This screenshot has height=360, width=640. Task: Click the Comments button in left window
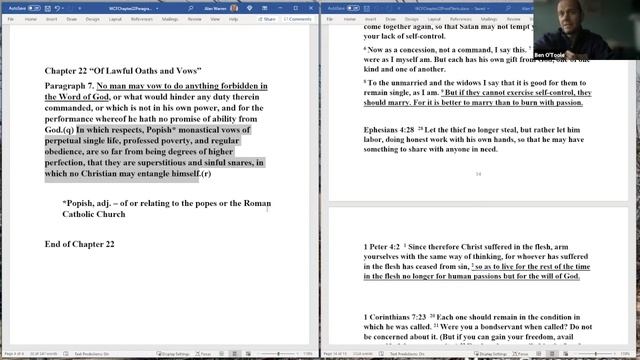click(x=298, y=19)
